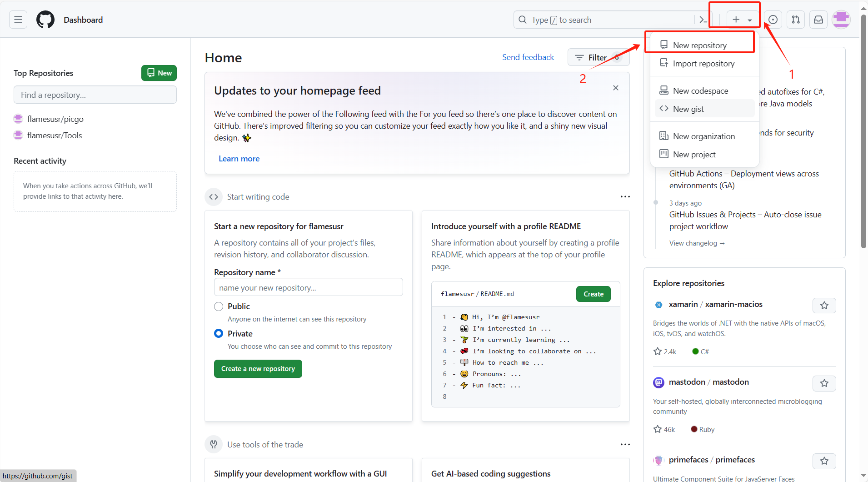Choose New project from the menu
This screenshot has height=482, width=868.
(704, 154)
